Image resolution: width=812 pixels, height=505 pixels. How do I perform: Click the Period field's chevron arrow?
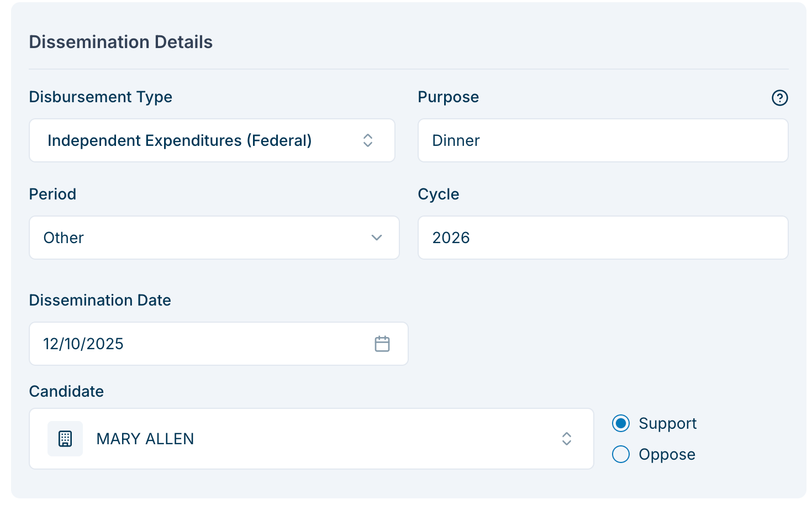click(x=377, y=238)
